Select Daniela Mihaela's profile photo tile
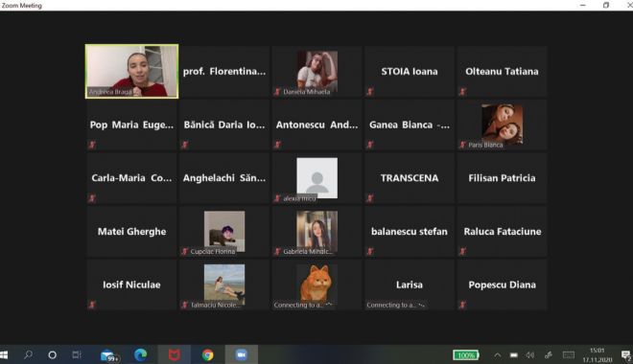 (x=316, y=71)
